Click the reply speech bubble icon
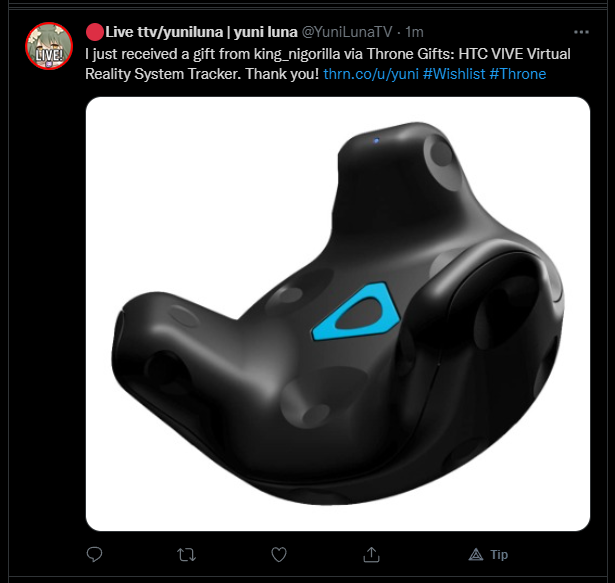The image size is (615, 583). pos(94,554)
